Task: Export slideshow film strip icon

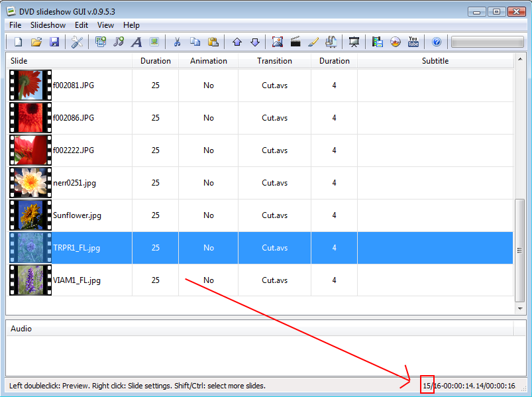Action: pyautogui.click(x=377, y=42)
